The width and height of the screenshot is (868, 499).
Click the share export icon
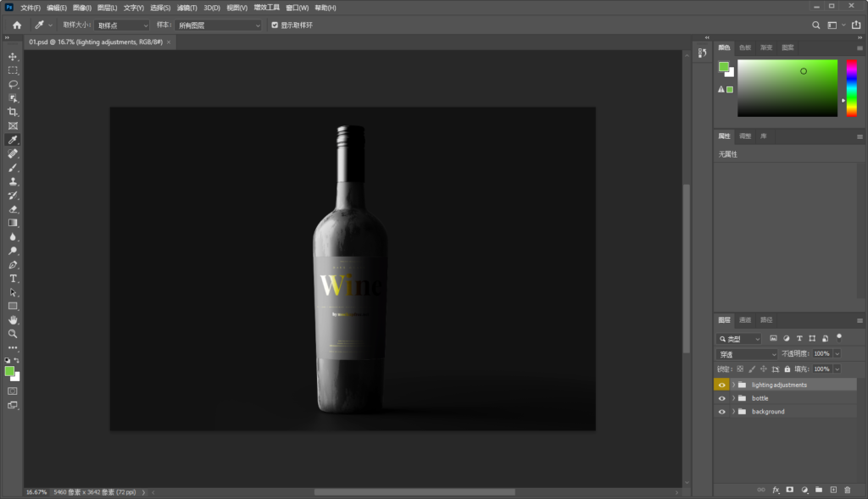point(856,25)
